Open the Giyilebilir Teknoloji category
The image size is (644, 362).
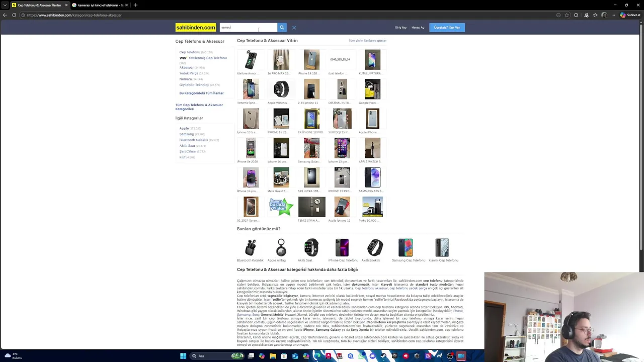click(x=194, y=85)
